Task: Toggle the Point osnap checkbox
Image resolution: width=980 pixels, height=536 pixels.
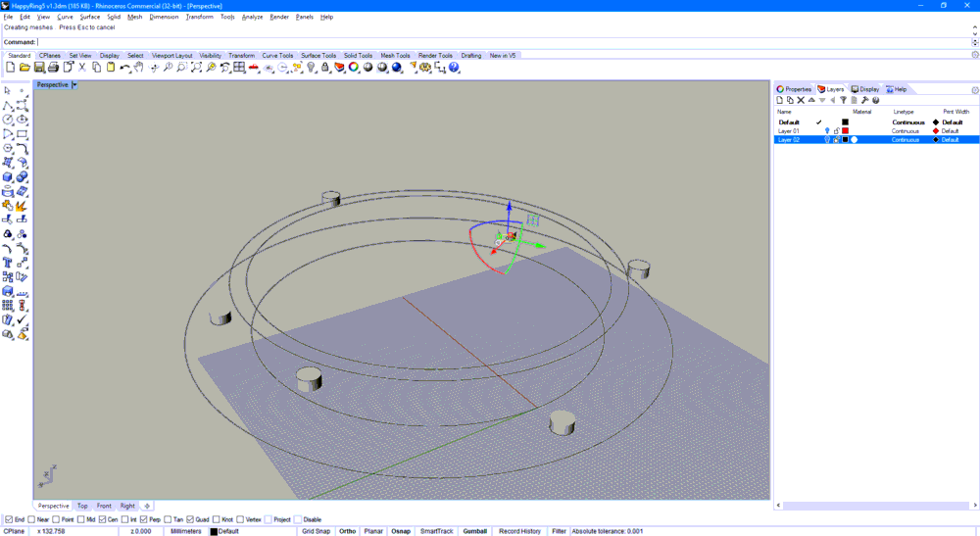Action: coord(56,519)
